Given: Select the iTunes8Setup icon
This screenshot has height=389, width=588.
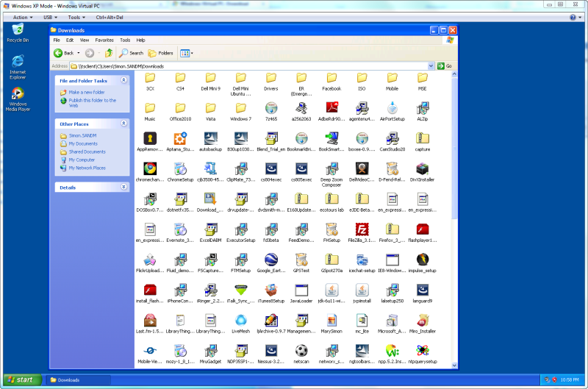Looking at the screenshot, I should 270,290.
